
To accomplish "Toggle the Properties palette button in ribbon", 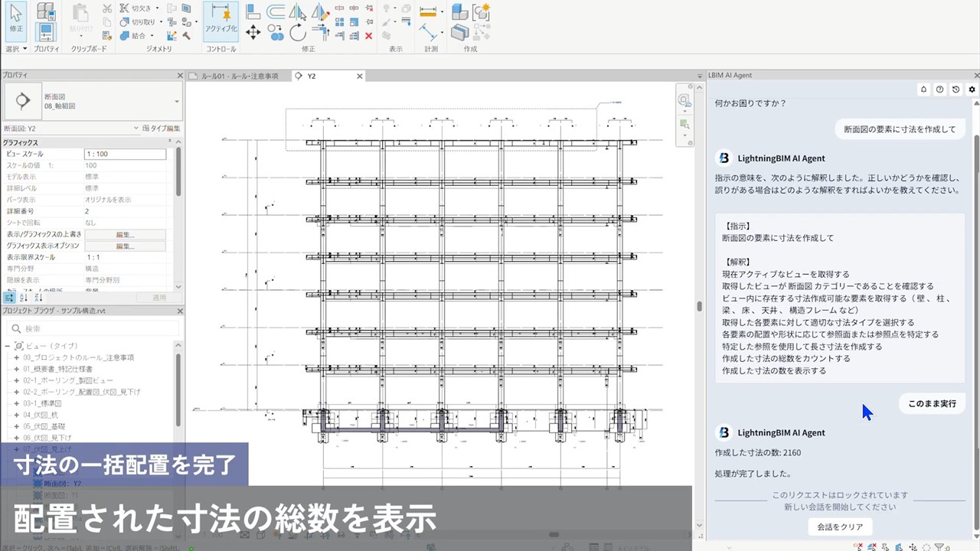I will (x=46, y=32).
